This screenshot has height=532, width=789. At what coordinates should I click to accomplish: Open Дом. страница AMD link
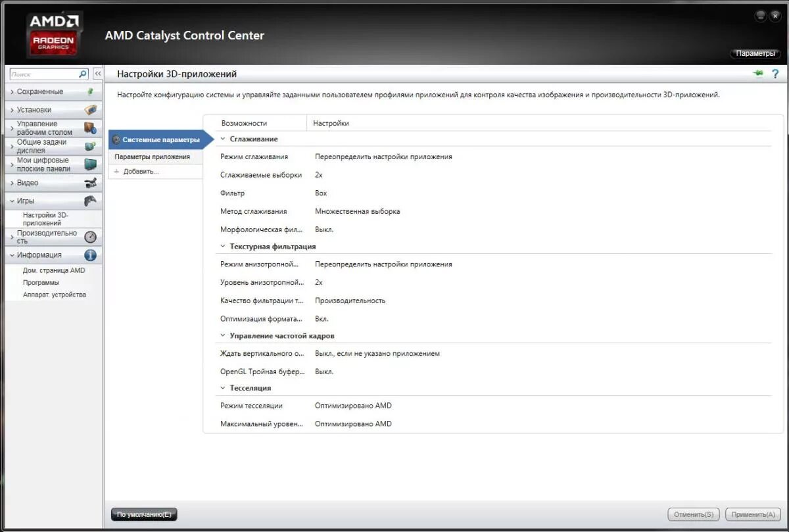click(54, 270)
